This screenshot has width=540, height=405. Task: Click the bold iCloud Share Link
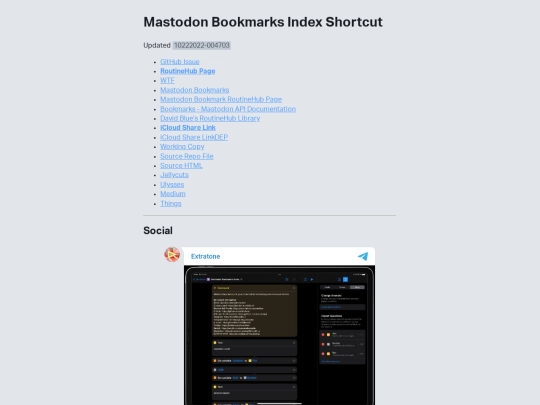coord(188,127)
